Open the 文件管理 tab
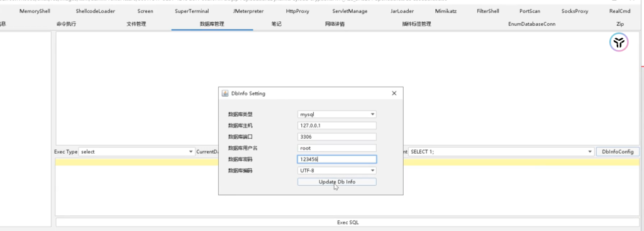644x231 pixels. click(x=136, y=24)
